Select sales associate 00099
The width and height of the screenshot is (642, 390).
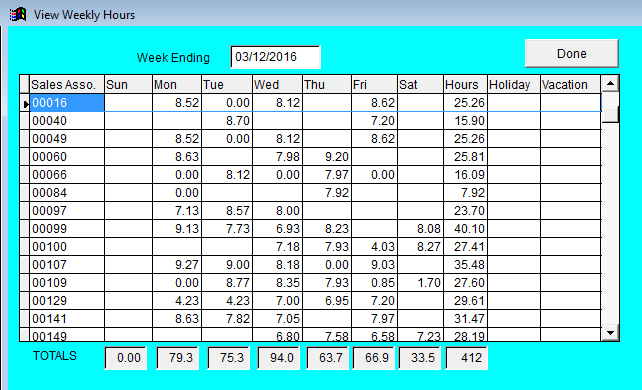pos(67,229)
